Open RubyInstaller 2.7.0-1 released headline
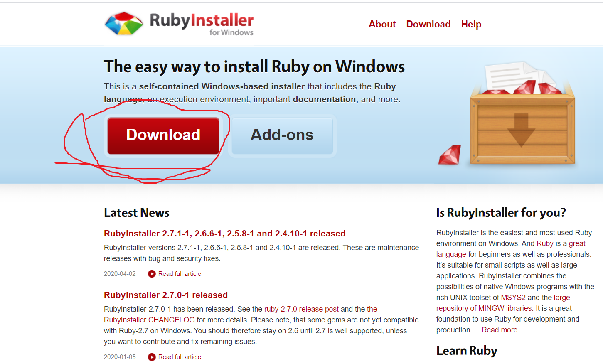This screenshot has height=364, width=603. [x=166, y=295]
